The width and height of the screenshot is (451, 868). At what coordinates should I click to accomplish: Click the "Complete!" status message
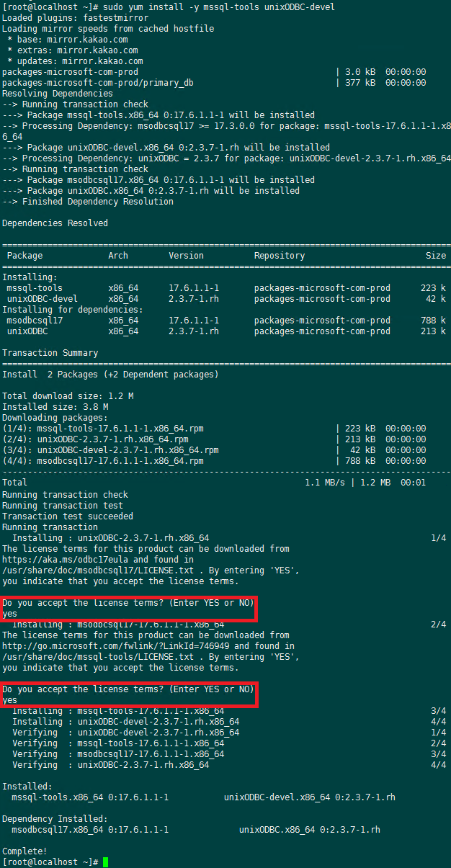coord(24,851)
